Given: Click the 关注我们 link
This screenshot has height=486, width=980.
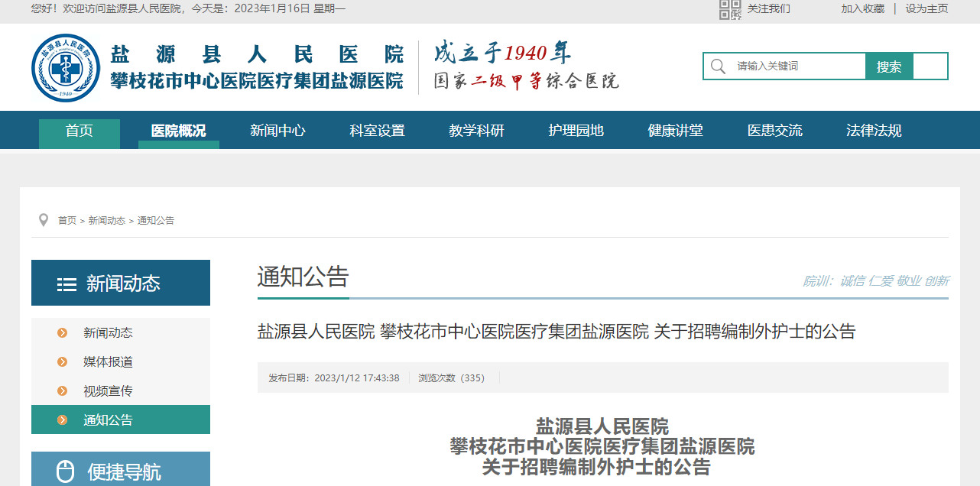Looking at the screenshot, I should click(769, 8).
